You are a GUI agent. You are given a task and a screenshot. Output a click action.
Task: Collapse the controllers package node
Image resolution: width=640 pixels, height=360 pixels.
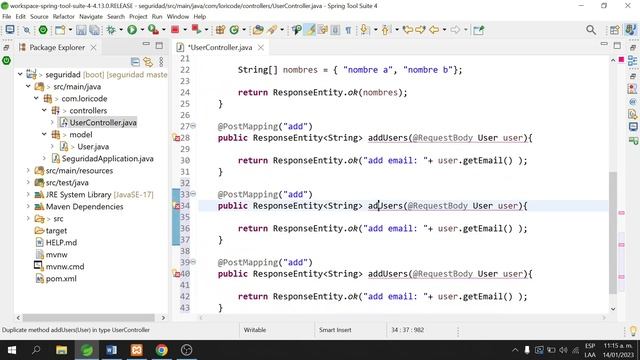(x=44, y=111)
